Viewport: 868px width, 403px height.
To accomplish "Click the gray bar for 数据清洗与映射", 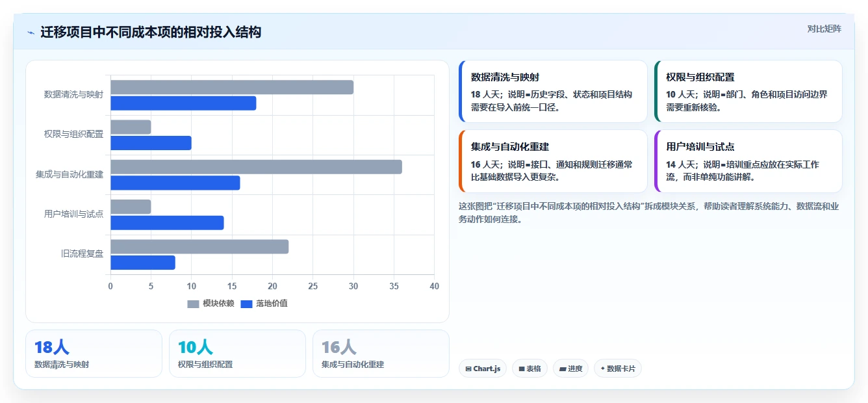I will click(232, 87).
